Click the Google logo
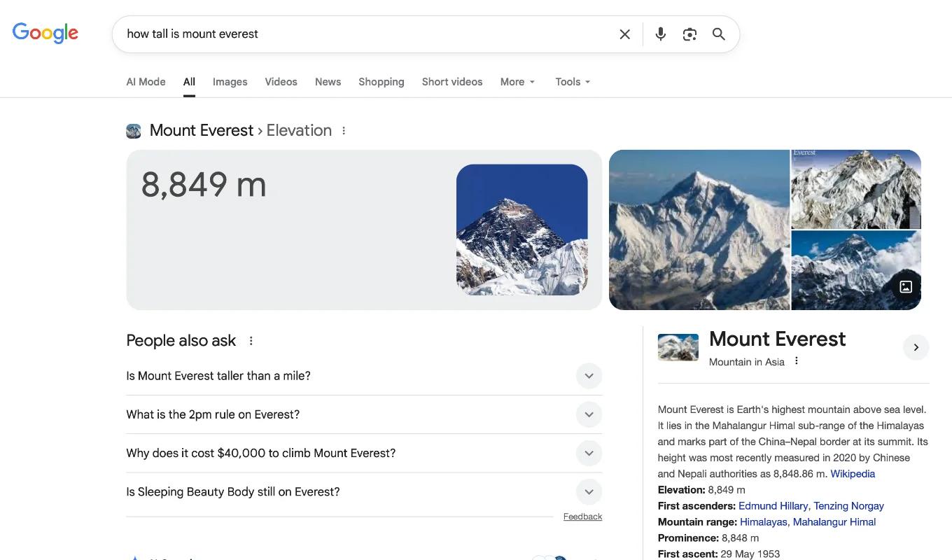 click(x=45, y=33)
